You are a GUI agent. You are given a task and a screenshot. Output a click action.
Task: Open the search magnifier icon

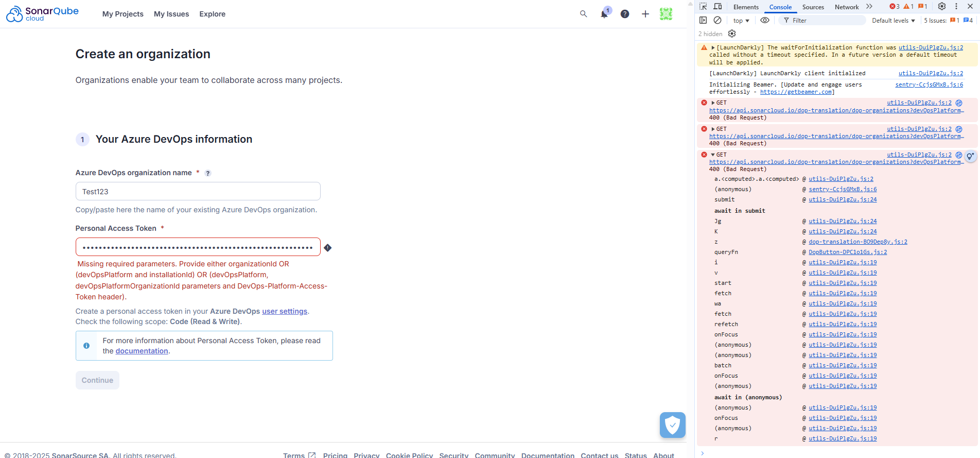(584, 14)
